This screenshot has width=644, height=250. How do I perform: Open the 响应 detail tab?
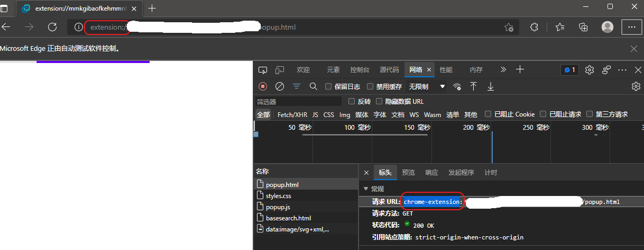[x=431, y=173]
